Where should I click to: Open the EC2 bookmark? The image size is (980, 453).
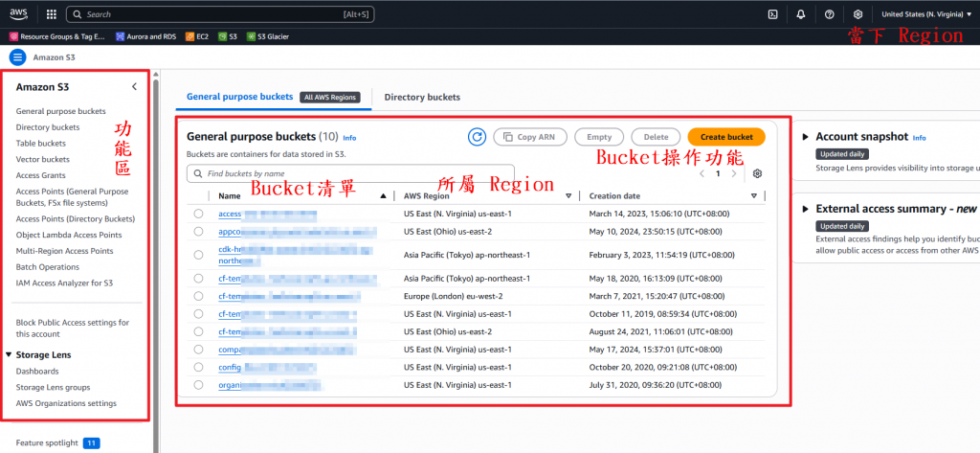tap(197, 36)
